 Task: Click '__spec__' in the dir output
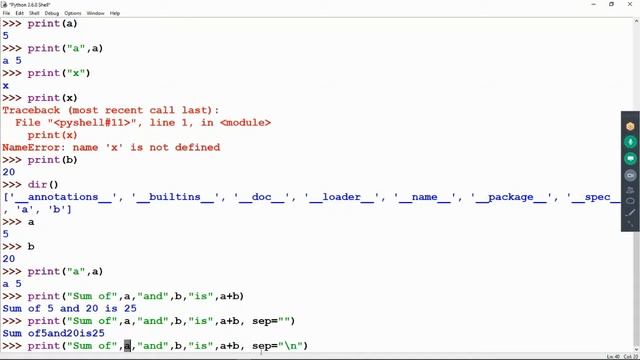pyautogui.click(x=594, y=197)
